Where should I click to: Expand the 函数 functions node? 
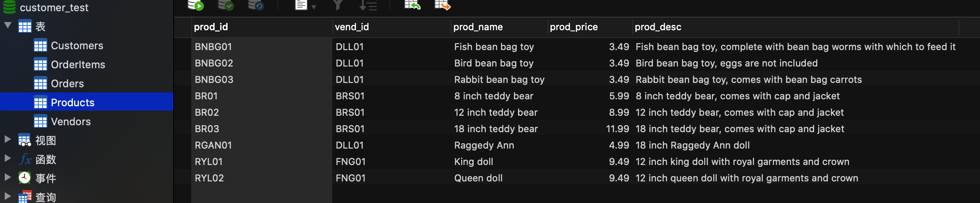[7, 158]
